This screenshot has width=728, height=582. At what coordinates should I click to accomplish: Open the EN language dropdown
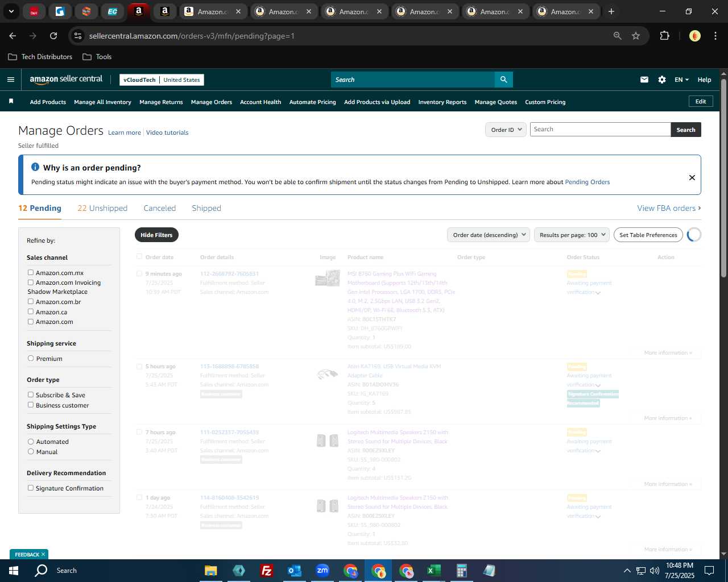(x=681, y=80)
